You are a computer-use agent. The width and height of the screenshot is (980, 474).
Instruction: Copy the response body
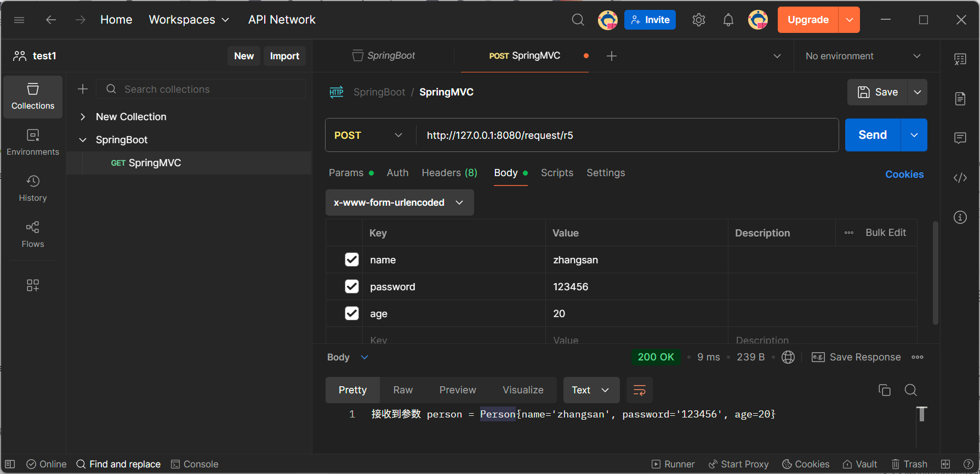tap(884, 390)
